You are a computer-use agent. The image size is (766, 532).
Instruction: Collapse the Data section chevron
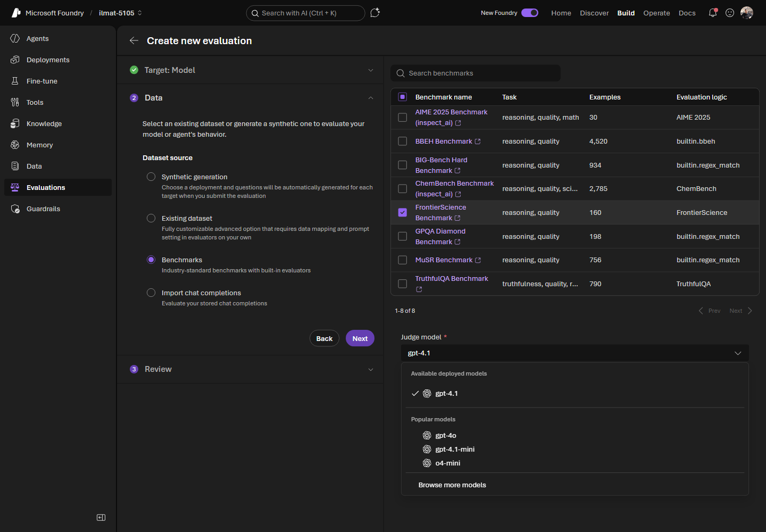[x=371, y=98]
